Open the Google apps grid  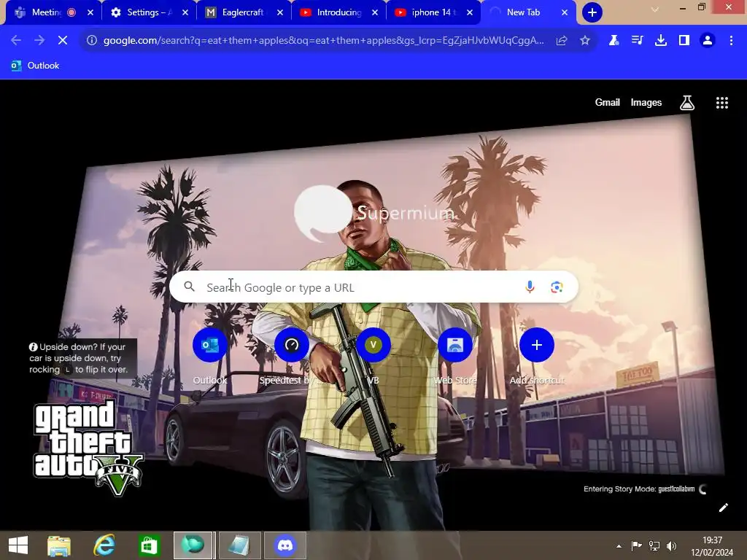click(721, 102)
